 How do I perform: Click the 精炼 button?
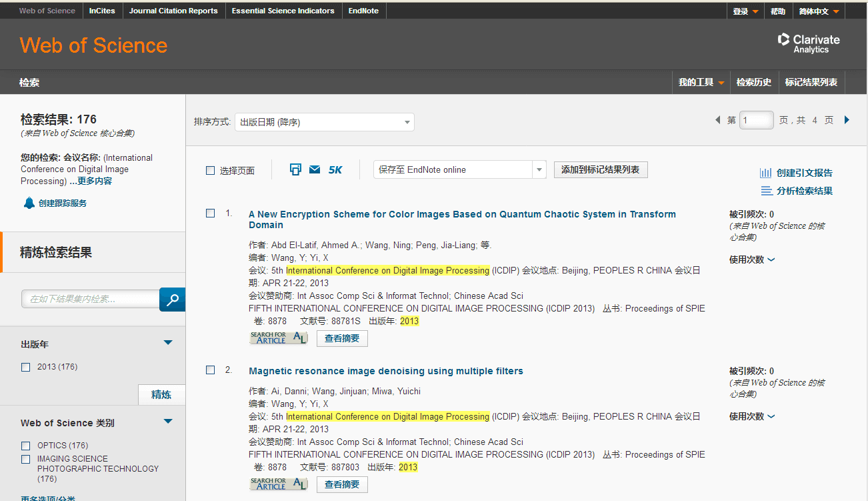[161, 394]
